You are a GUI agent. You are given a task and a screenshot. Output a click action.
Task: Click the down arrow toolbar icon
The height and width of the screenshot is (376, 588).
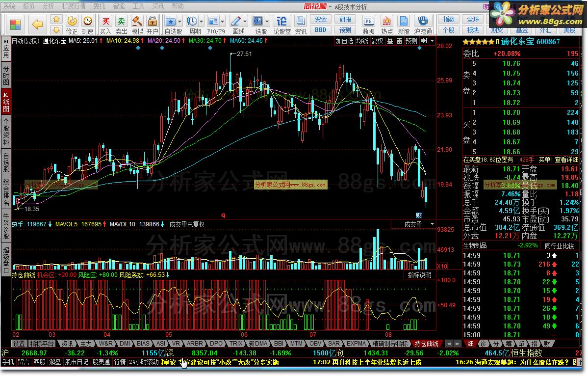56,29
